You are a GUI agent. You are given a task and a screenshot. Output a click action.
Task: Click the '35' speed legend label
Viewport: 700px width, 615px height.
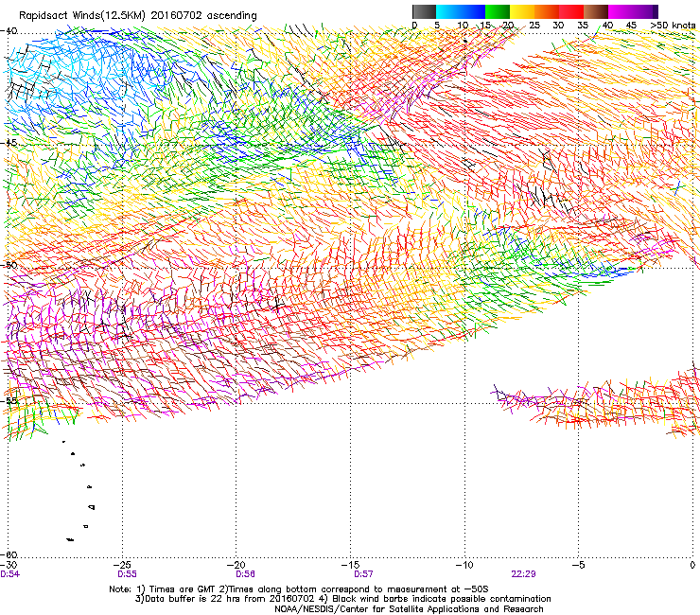tap(583, 26)
